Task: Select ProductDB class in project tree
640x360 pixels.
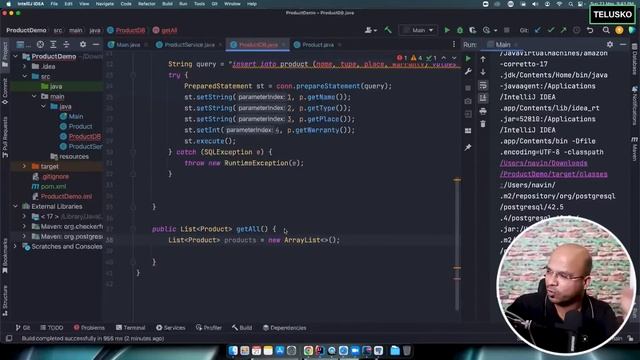Action: 84,136
